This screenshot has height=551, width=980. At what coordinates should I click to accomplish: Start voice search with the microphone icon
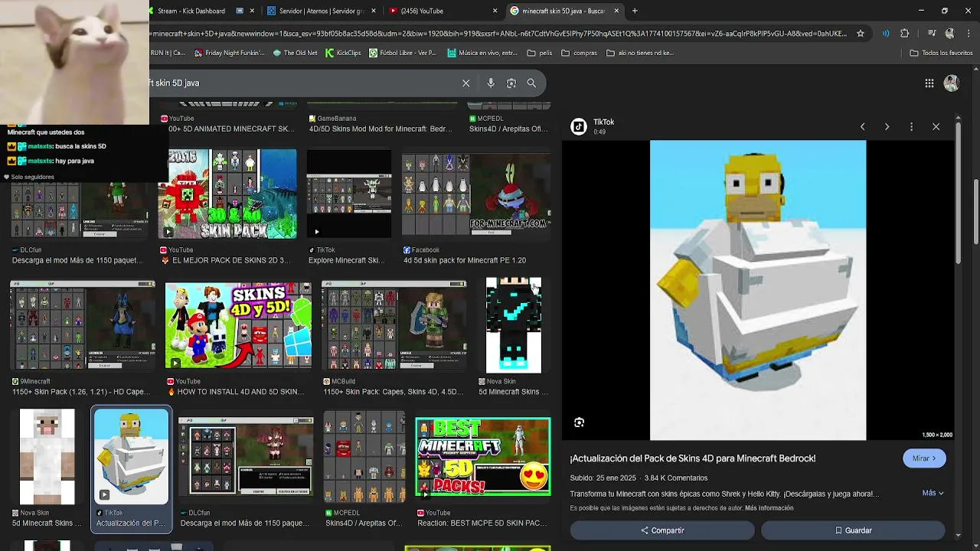point(491,83)
